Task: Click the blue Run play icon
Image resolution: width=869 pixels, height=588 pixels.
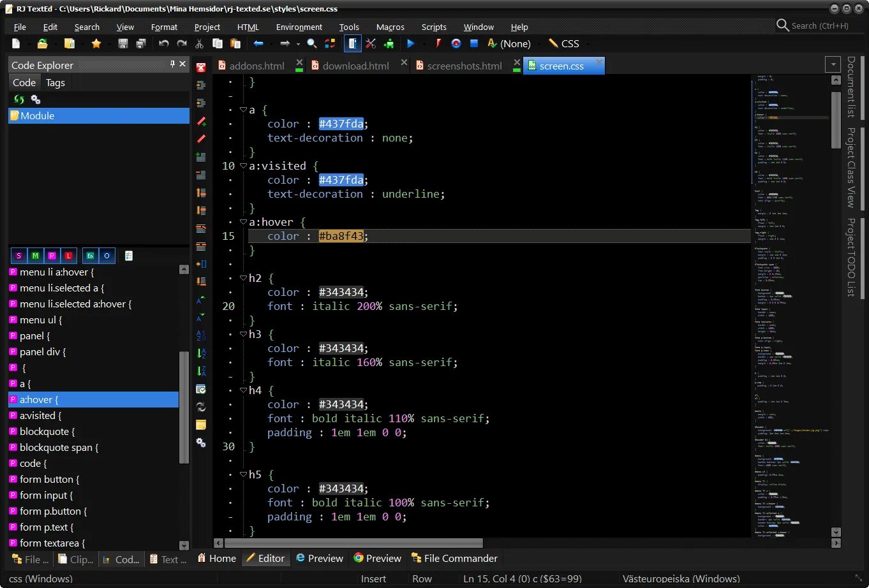Action: (411, 43)
